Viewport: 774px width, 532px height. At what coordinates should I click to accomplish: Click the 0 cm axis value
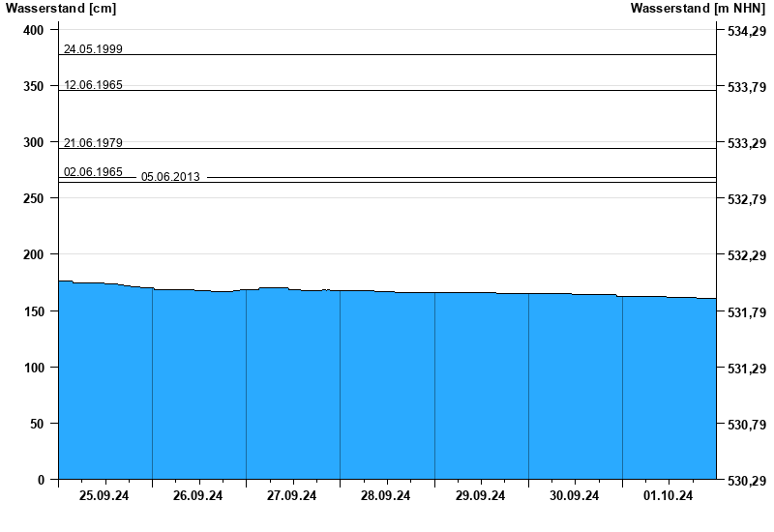[x=41, y=480]
